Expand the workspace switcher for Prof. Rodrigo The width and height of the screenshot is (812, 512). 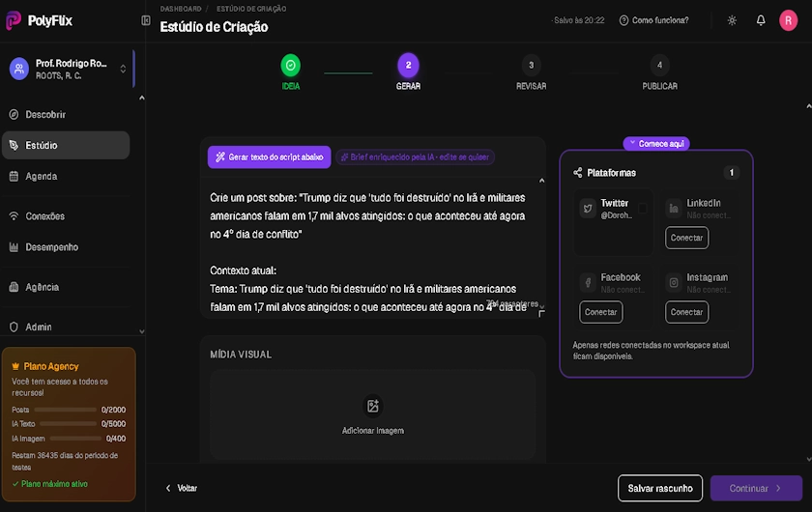[123, 69]
